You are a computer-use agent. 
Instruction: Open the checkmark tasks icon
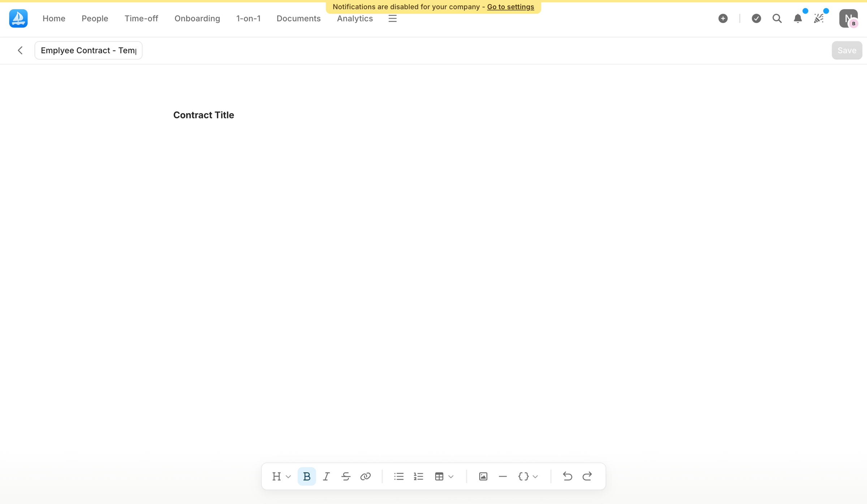(x=756, y=18)
